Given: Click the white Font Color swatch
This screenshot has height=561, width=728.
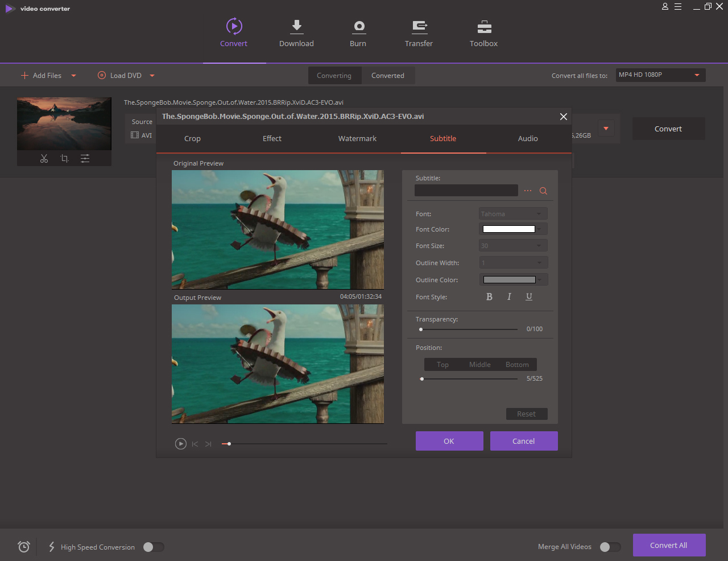Looking at the screenshot, I should coord(509,229).
